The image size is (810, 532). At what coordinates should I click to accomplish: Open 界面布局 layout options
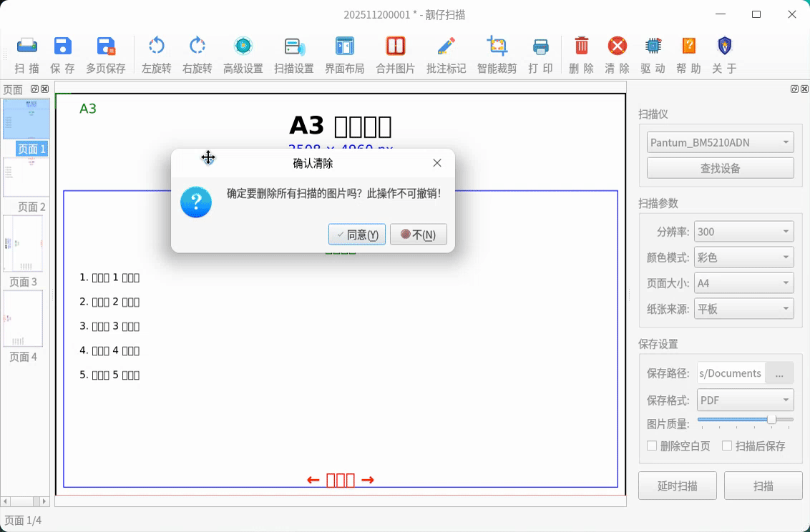click(x=345, y=54)
